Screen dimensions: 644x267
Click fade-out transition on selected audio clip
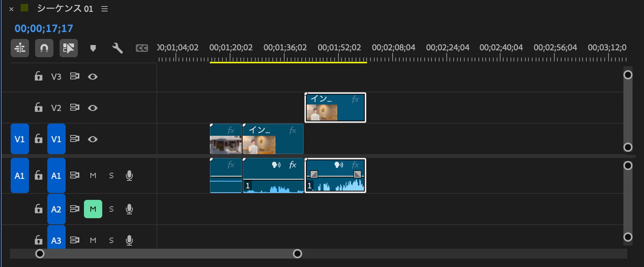(357, 174)
